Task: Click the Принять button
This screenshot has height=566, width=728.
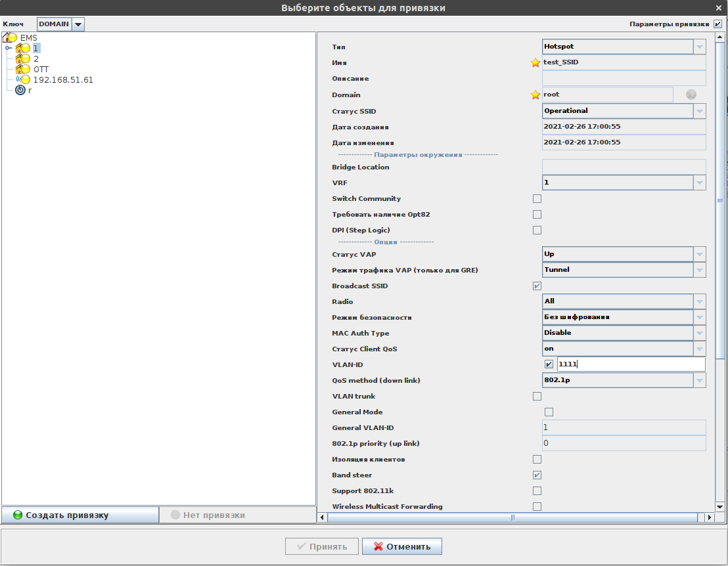Action: (x=321, y=546)
